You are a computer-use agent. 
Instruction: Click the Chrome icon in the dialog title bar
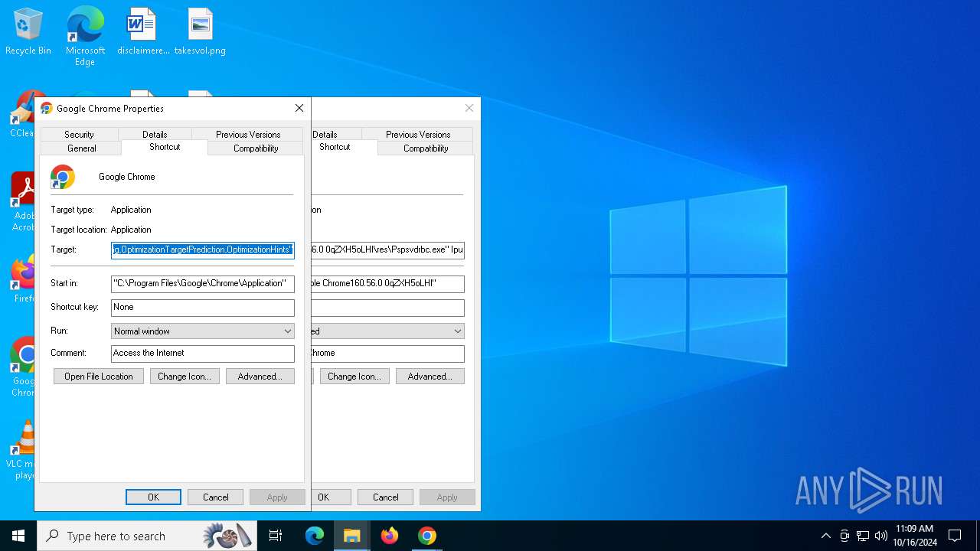(46, 109)
